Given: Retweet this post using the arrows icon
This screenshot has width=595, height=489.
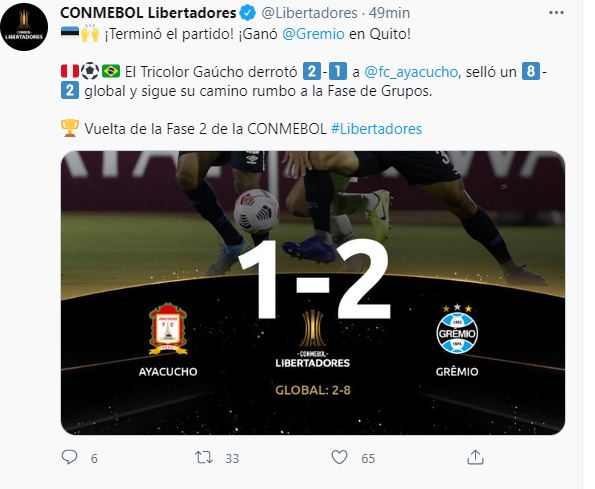Looking at the screenshot, I should click(x=204, y=458).
